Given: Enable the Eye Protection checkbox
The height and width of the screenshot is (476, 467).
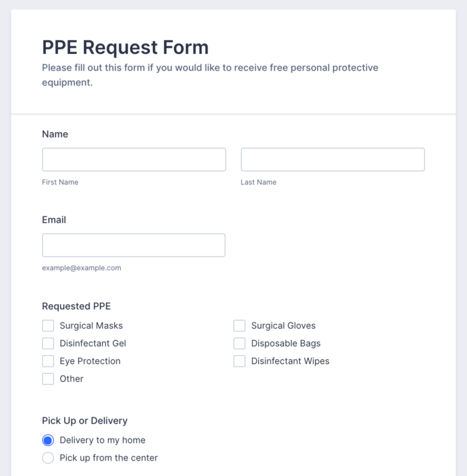Looking at the screenshot, I should click(x=48, y=361).
